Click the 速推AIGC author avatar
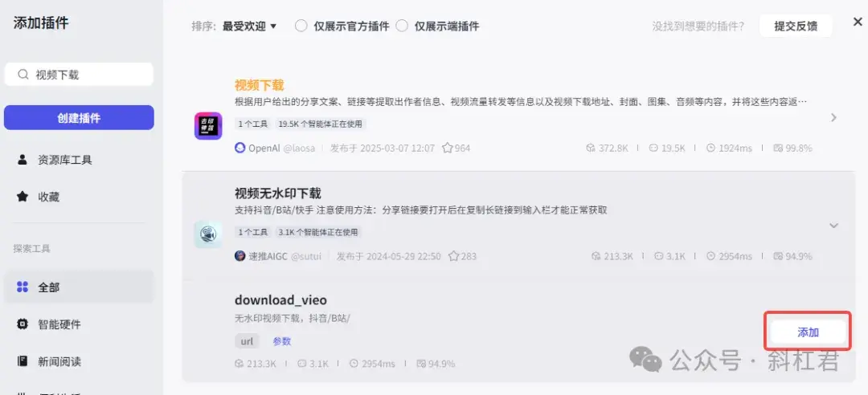Screen dimensions: 868x395 click(x=240, y=256)
